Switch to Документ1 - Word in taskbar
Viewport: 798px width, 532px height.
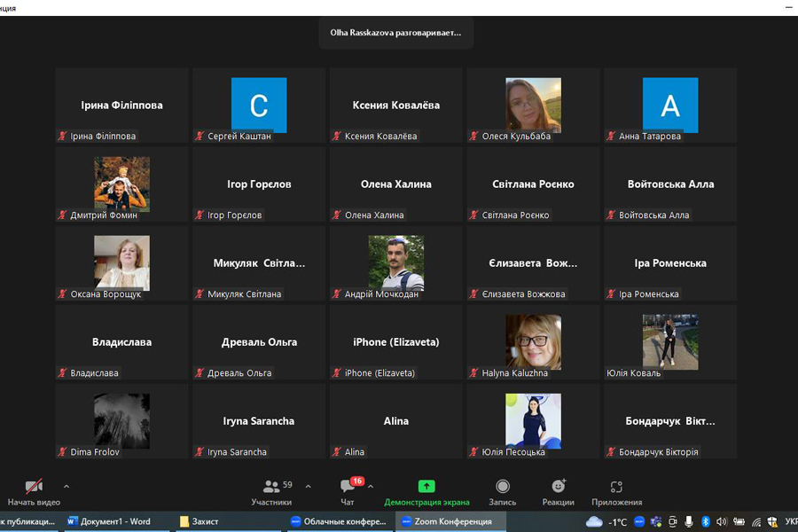(x=108, y=521)
